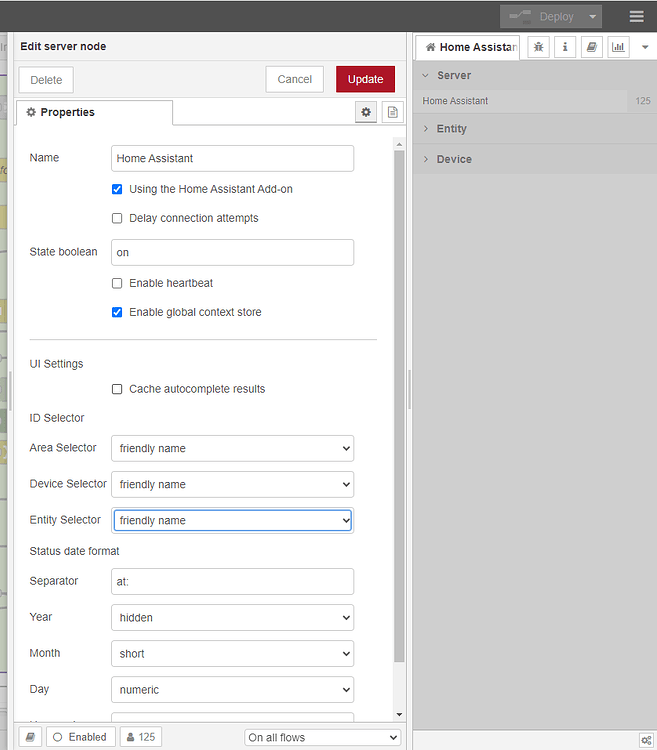Uncheck Enable global context store
Screen dimensions: 657x750
click(117, 312)
